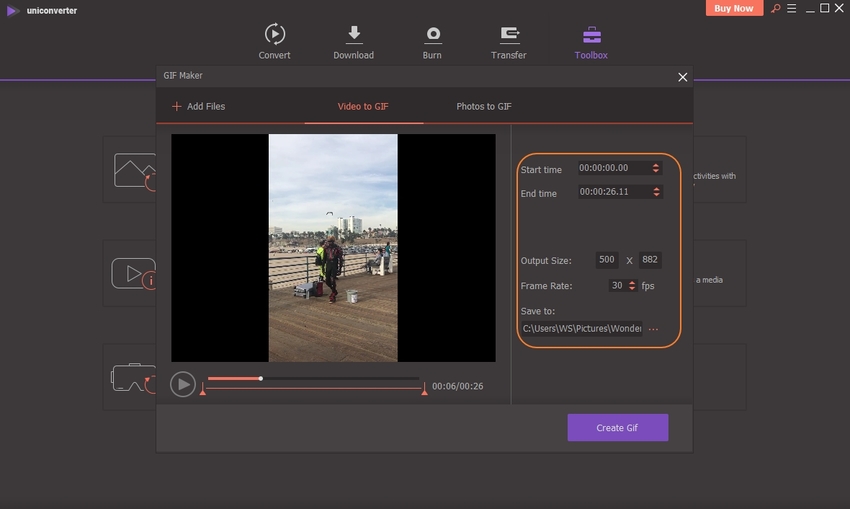Adjust the Frame Rate stepper arrows

(631, 286)
